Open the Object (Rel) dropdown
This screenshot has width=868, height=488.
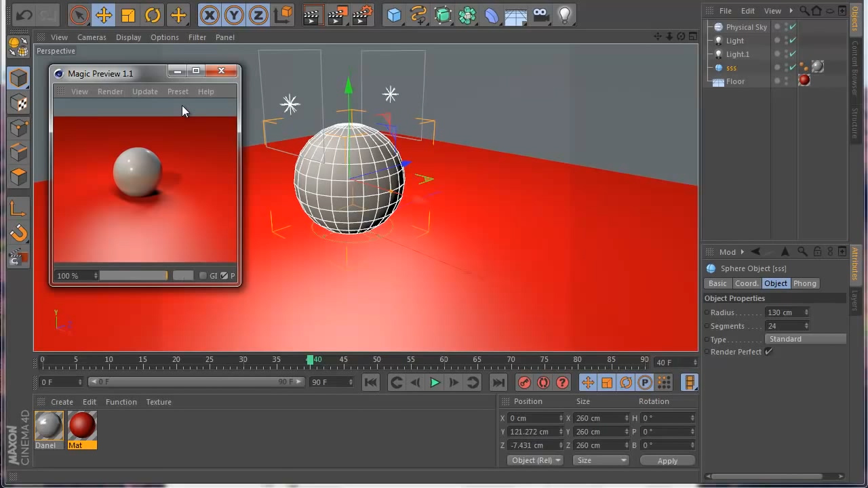click(535, 460)
